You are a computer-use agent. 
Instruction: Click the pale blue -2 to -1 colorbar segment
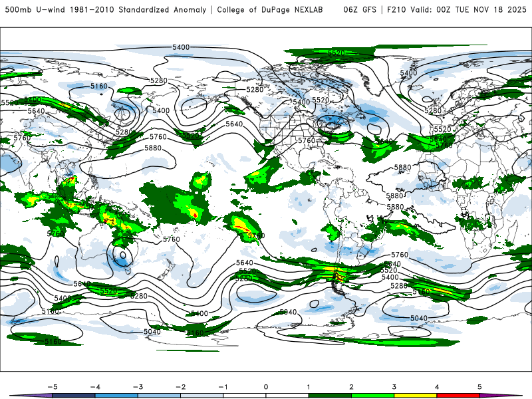[202, 396]
